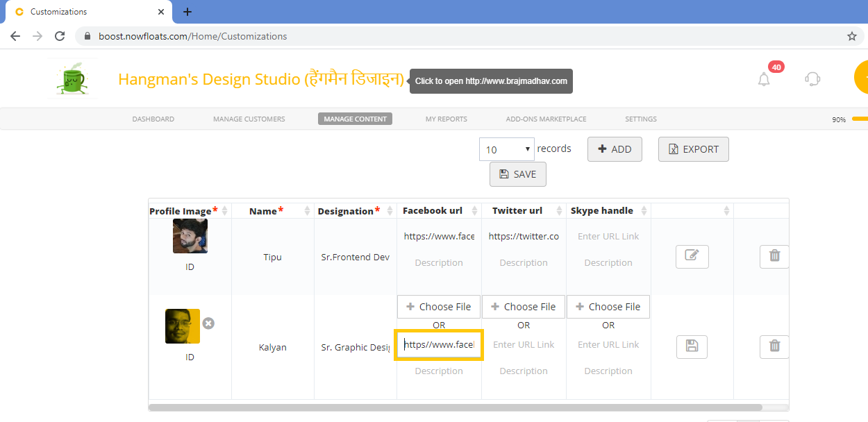
Task: Open a new browser tab with plus
Action: pyautogui.click(x=187, y=12)
